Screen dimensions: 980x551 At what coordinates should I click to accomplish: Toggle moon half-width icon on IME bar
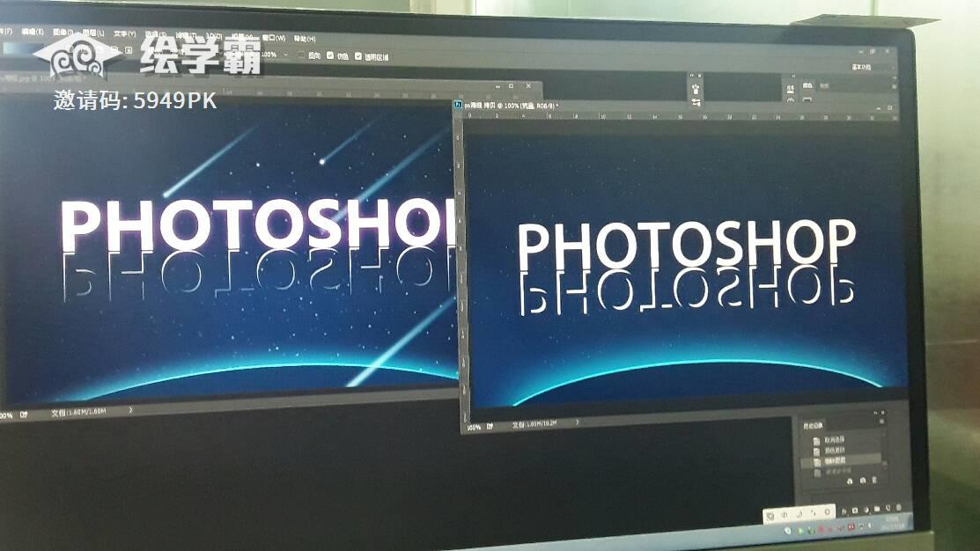coord(800,513)
